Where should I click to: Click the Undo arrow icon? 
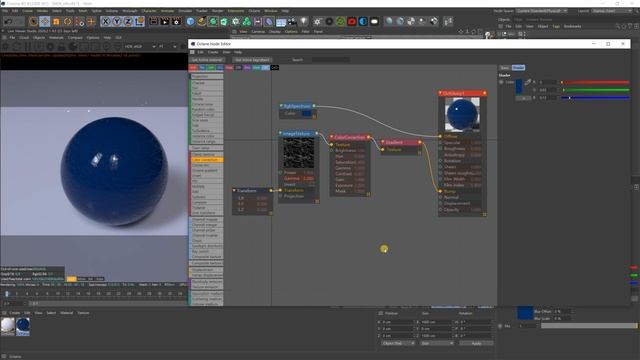coord(8,21)
